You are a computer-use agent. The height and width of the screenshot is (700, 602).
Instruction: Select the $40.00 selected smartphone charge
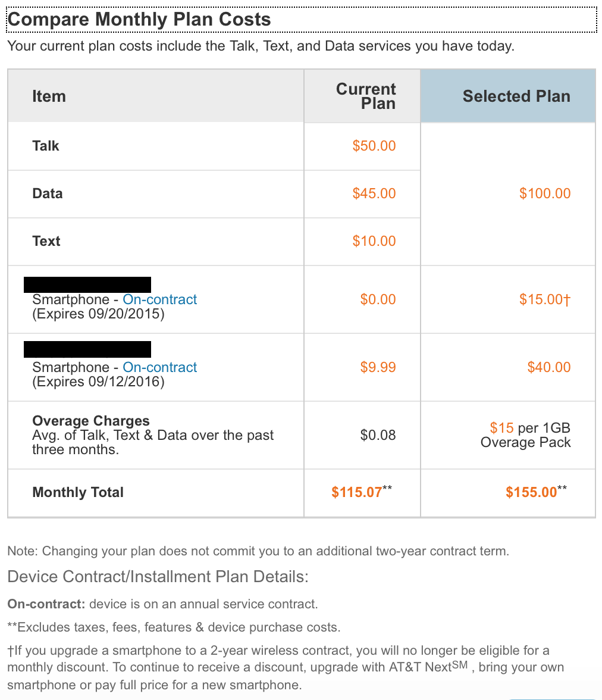pyautogui.click(x=549, y=367)
